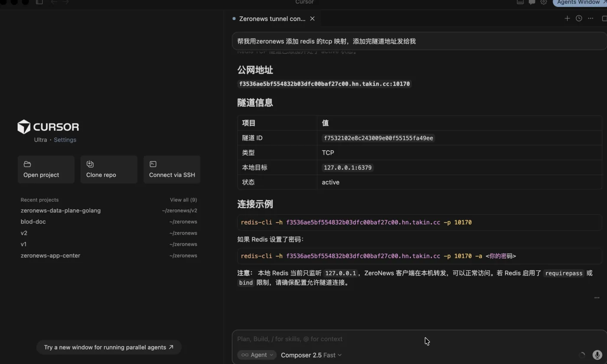Expand the Agent mode dropdown
Viewport: 607px width, 364px height.
point(257,355)
